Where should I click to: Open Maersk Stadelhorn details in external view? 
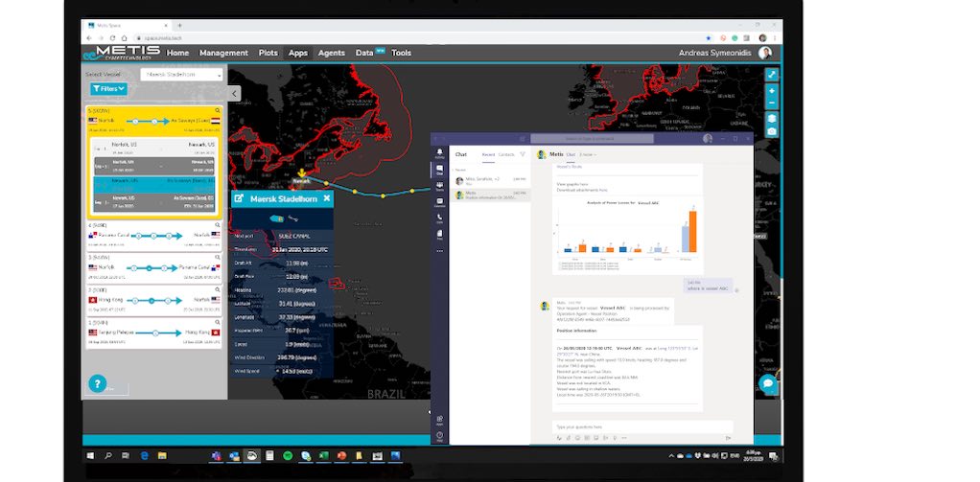click(239, 198)
